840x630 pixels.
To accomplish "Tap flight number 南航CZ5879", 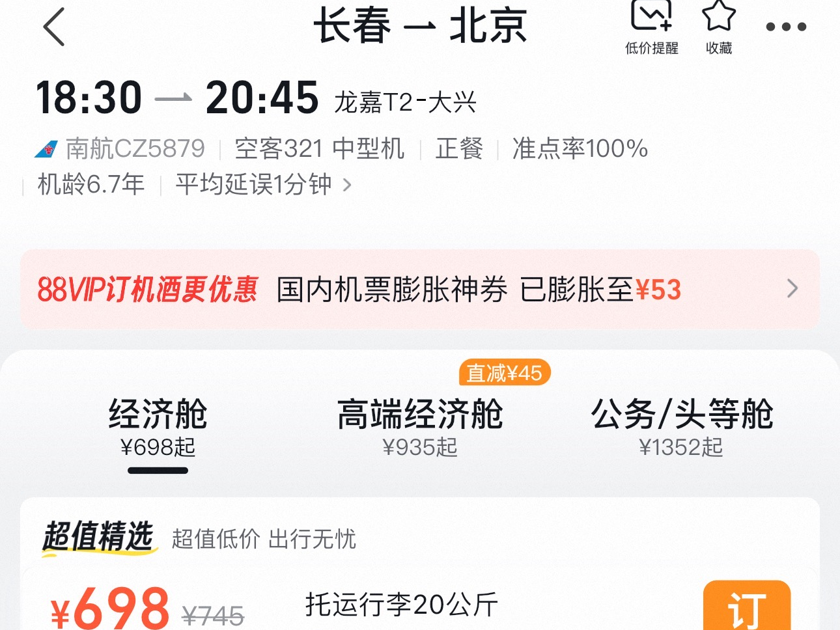I will click(x=135, y=149).
